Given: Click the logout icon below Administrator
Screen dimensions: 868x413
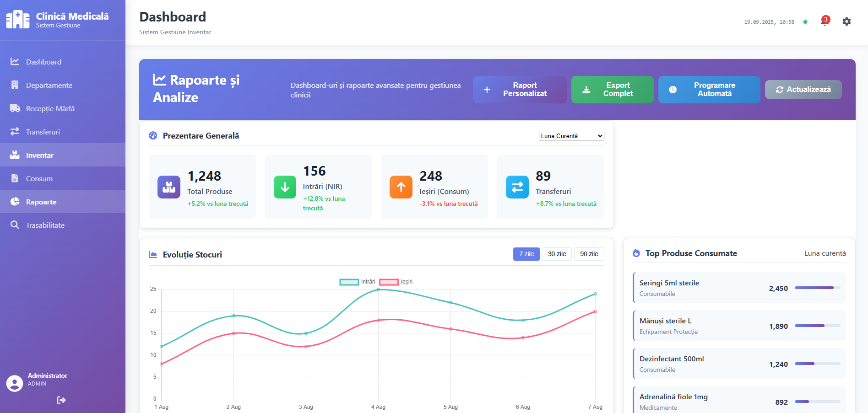Looking at the screenshot, I should 60,400.
